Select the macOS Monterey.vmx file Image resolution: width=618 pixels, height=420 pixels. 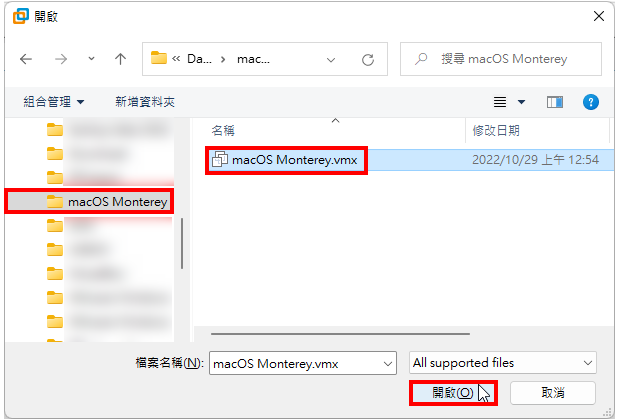pyautogui.click(x=286, y=160)
